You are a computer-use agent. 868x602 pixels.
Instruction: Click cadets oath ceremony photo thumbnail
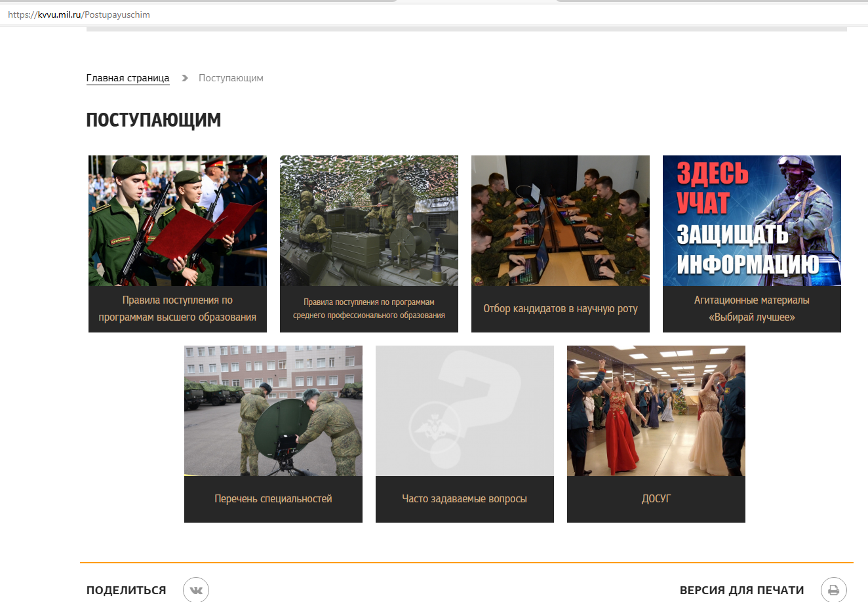178,220
